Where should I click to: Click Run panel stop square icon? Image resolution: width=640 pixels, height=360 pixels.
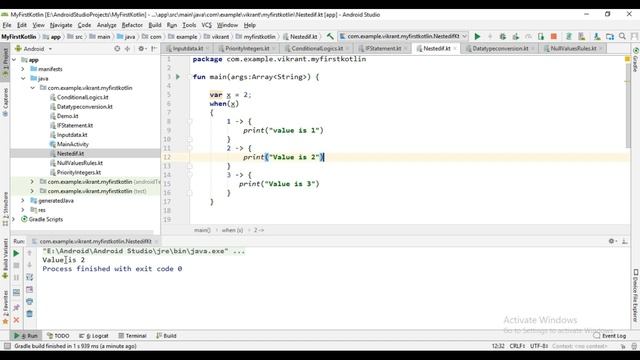(16, 265)
